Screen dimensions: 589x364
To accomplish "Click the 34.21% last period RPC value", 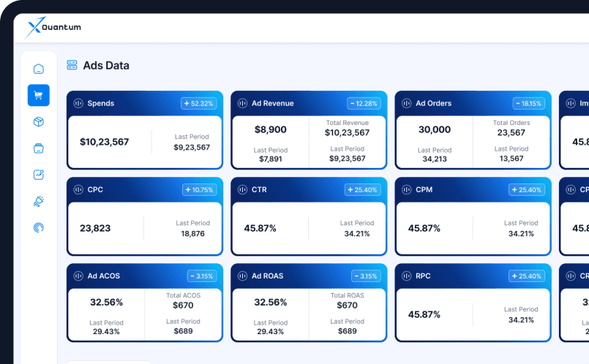I will [x=521, y=320].
